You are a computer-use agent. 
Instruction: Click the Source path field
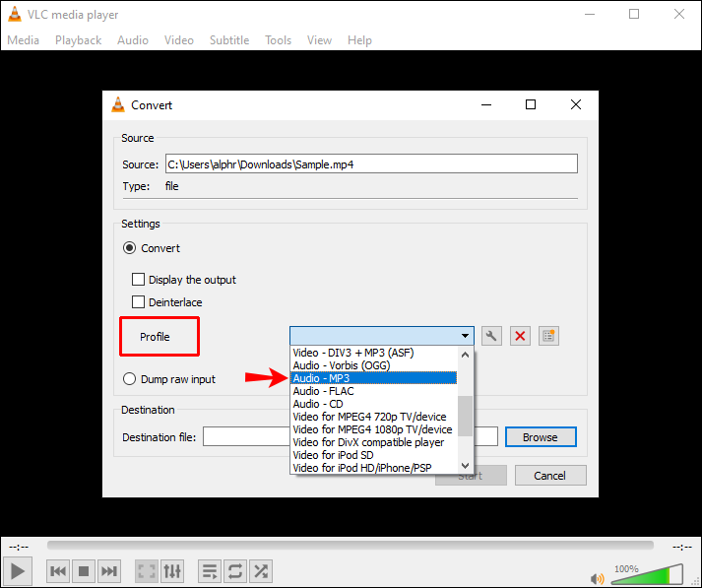coord(371,163)
